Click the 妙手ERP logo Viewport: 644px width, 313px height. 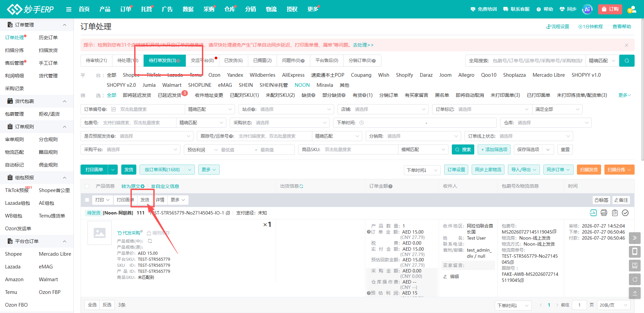point(30,9)
